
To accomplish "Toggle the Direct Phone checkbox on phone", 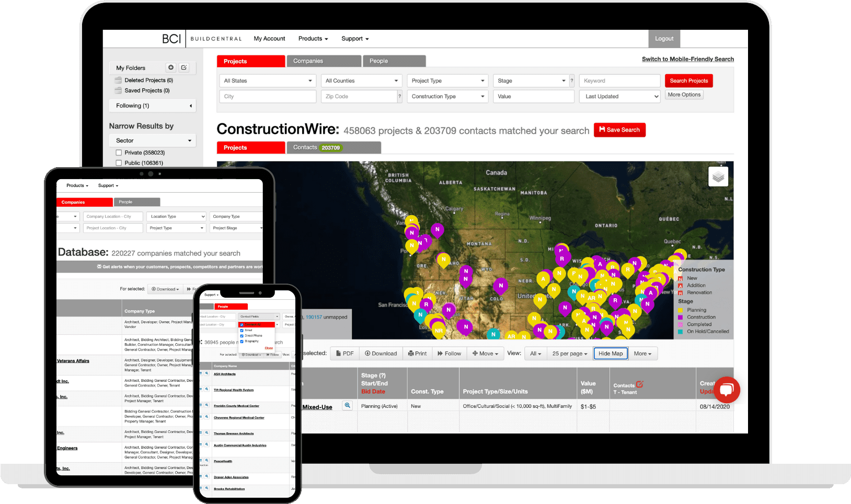I will (241, 336).
